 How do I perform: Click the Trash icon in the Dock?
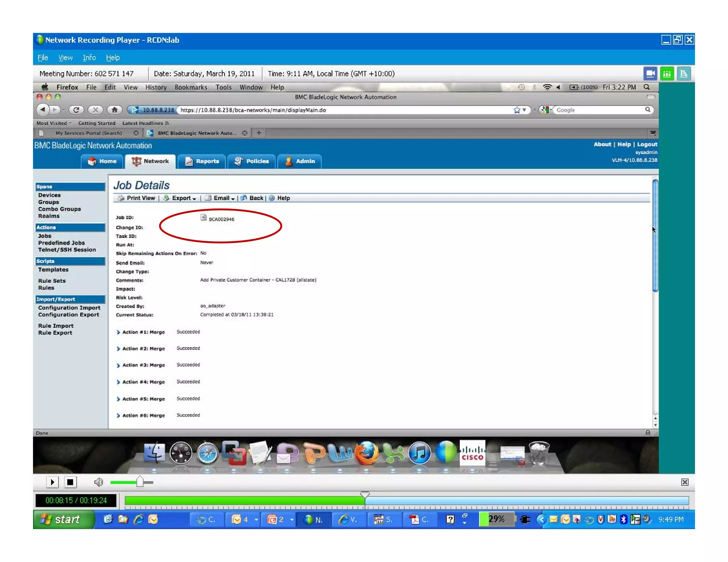point(539,453)
